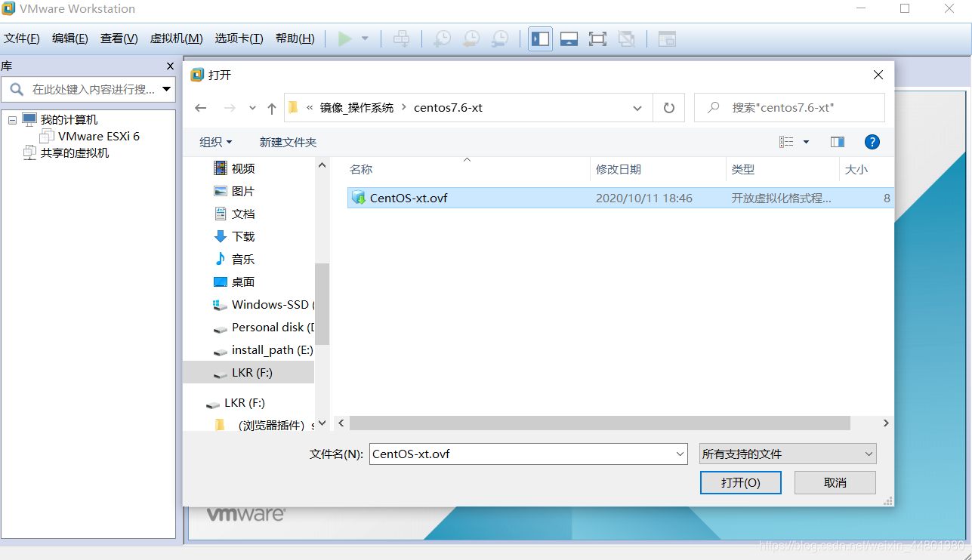Click the Refresh button in address bar
972x560 pixels.
(x=669, y=108)
